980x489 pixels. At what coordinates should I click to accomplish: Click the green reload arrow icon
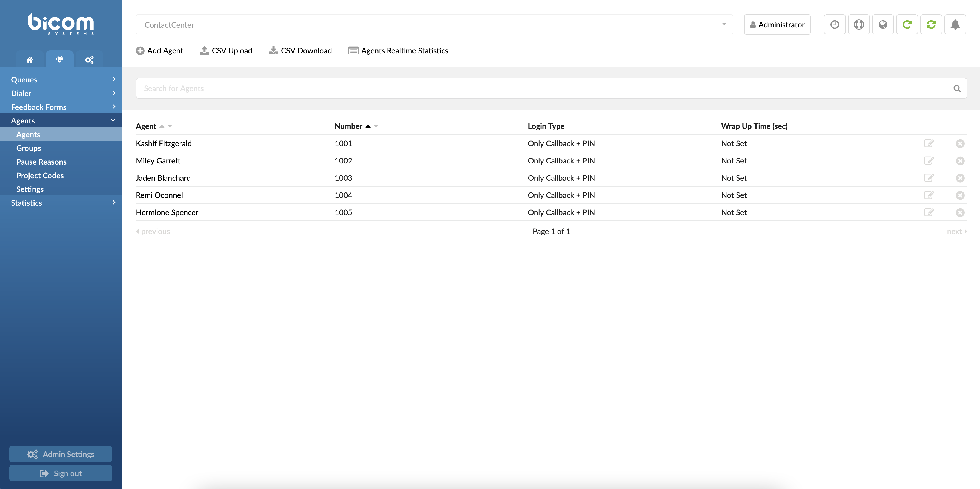coord(907,25)
